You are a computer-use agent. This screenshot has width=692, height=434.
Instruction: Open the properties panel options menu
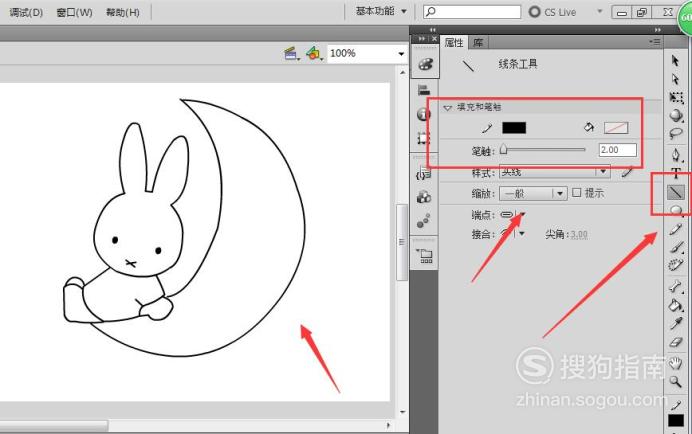655,42
